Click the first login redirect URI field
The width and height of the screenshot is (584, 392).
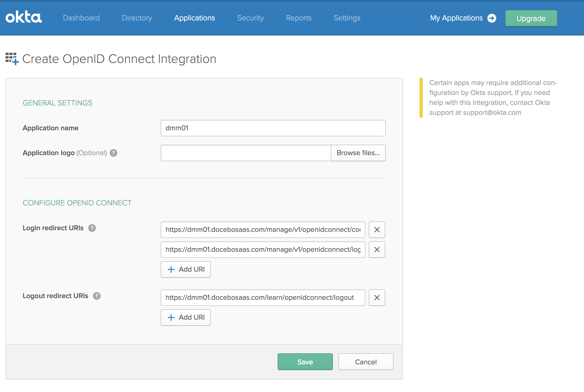263,230
